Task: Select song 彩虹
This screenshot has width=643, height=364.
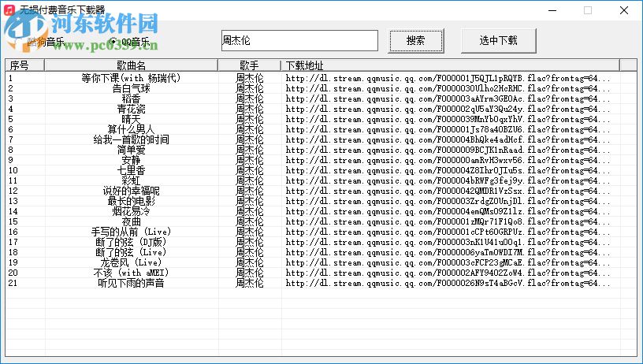Action: tap(131, 180)
